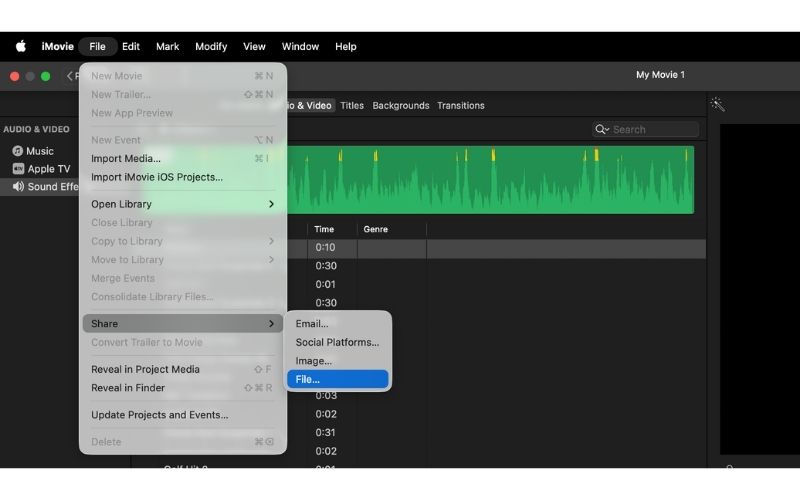Viewport: 800px width, 500px height.
Task: Select the row with time 0:10
Action: 496,247
